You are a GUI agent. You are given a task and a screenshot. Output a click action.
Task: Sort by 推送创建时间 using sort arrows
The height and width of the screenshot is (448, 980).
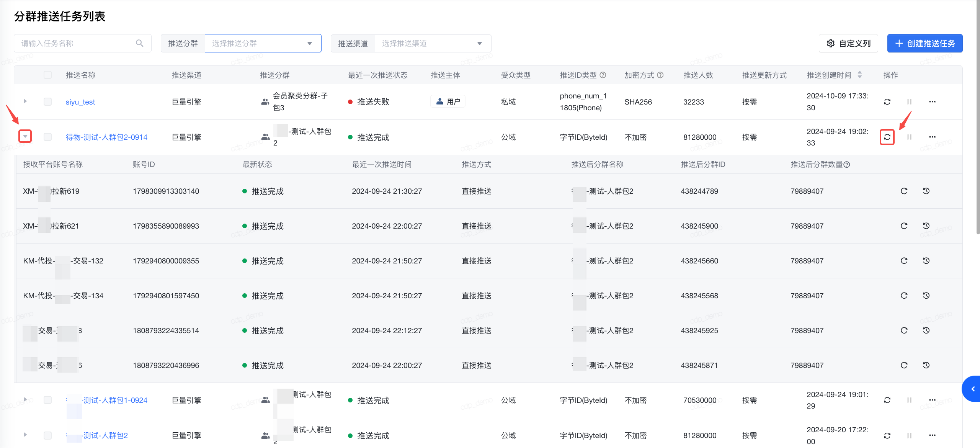(x=860, y=75)
